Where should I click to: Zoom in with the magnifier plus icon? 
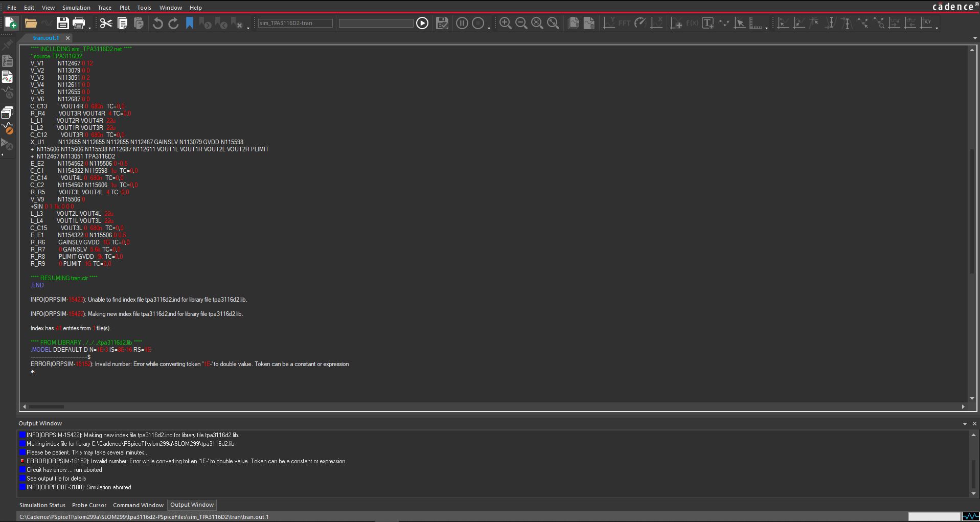pyautogui.click(x=505, y=23)
